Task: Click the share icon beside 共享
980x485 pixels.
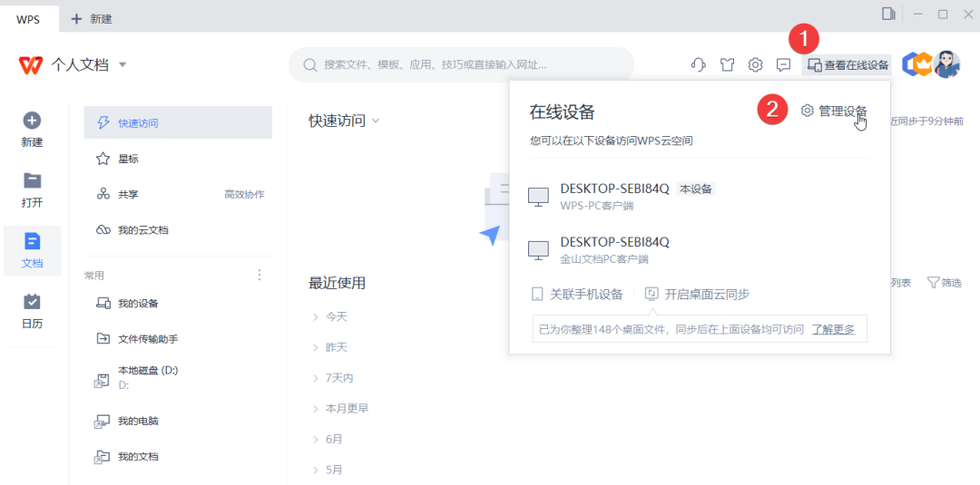Action: (103, 195)
